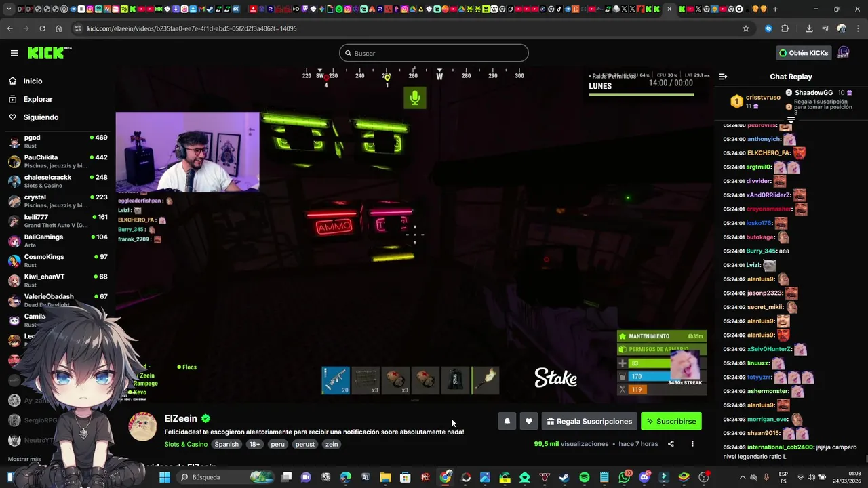Image resolution: width=868 pixels, height=488 pixels.
Task: Open the Slots & Casino category
Action: point(186,444)
